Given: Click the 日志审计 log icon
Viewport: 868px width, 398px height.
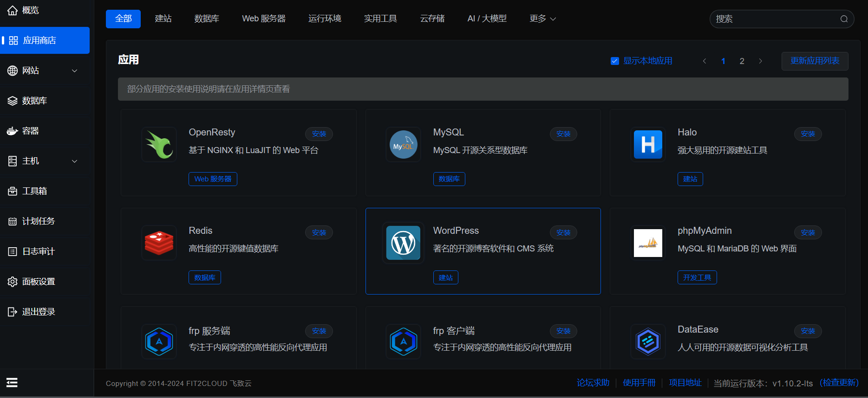Looking at the screenshot, I should pos(13,251).
